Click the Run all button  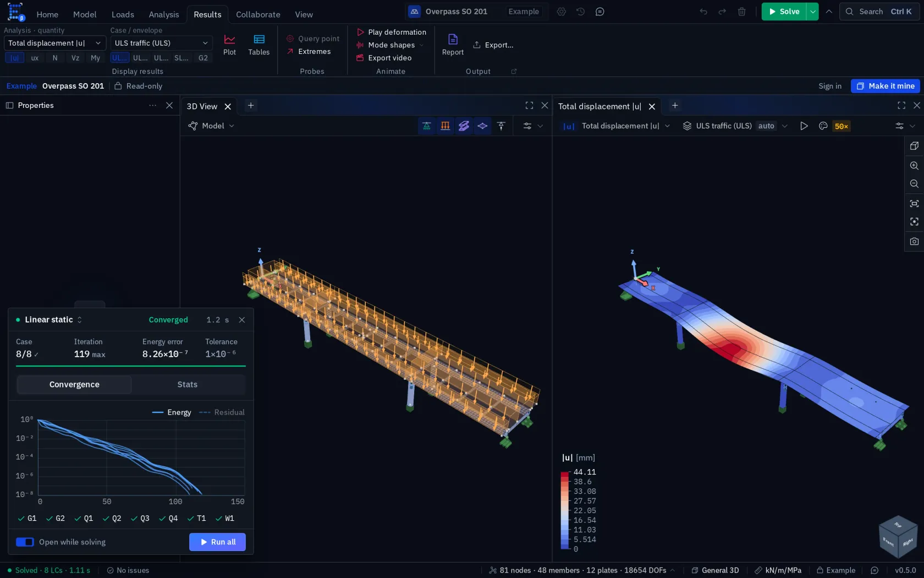(217, 542)
